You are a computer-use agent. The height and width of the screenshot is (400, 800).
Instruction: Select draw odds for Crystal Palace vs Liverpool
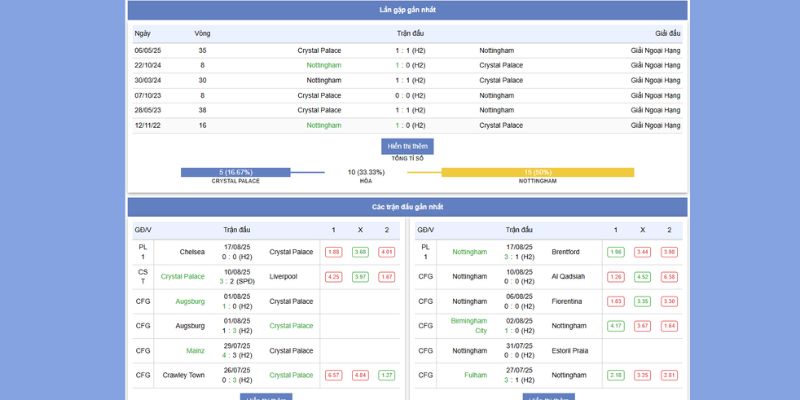pos(361,276)
